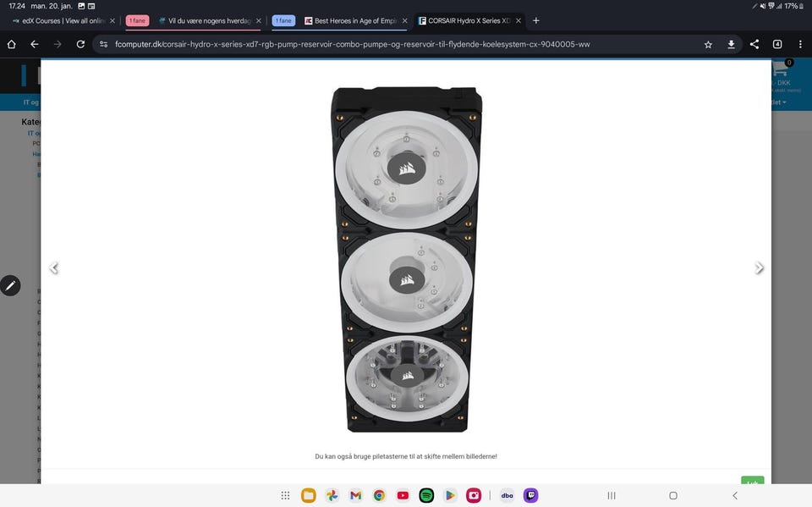Screen dimensions: 812x507
Task: Open Chrome from the taskbar
Action: pos(379,496)
